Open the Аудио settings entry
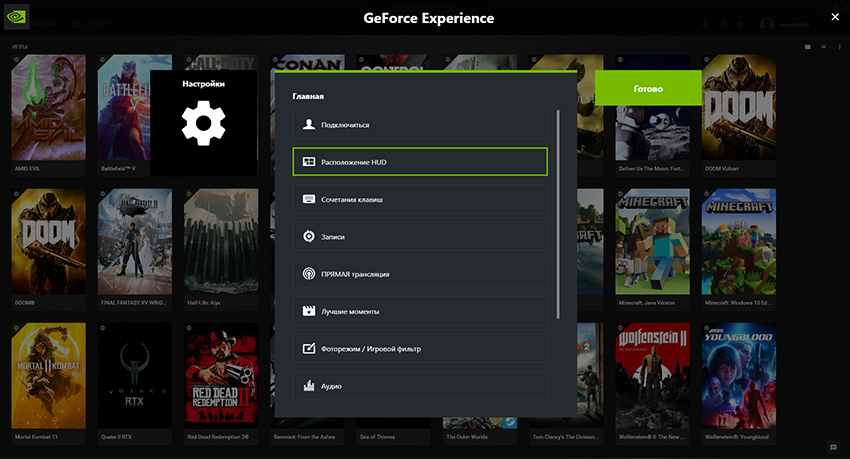Screen dimensions: 850x459 420,386
